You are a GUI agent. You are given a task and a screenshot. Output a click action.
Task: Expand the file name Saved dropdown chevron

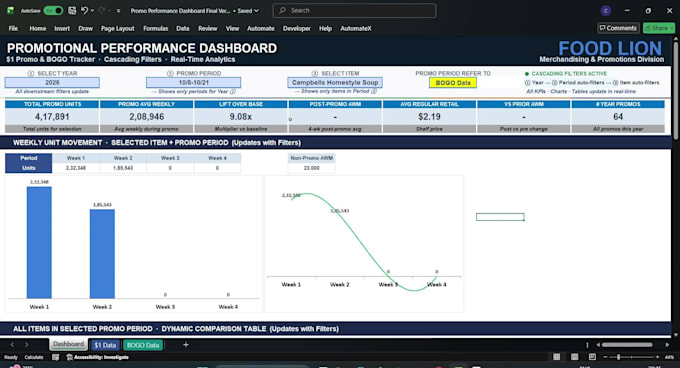click(x=256, y=11)
